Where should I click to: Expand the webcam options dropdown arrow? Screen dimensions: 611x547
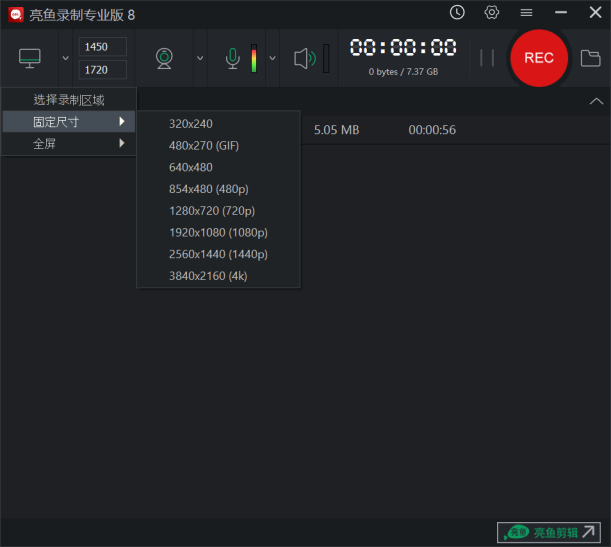click(199, 58)
